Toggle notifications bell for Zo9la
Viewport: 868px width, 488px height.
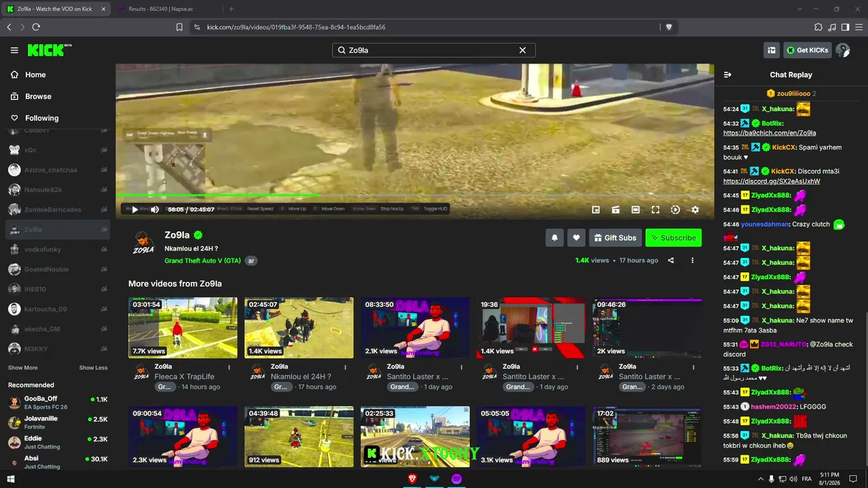[555, 238]
